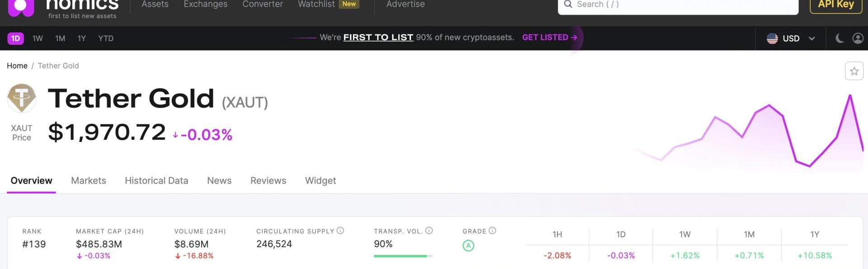Click Circulating Supply info icon
868x269 pixels.
coord(340,231)
